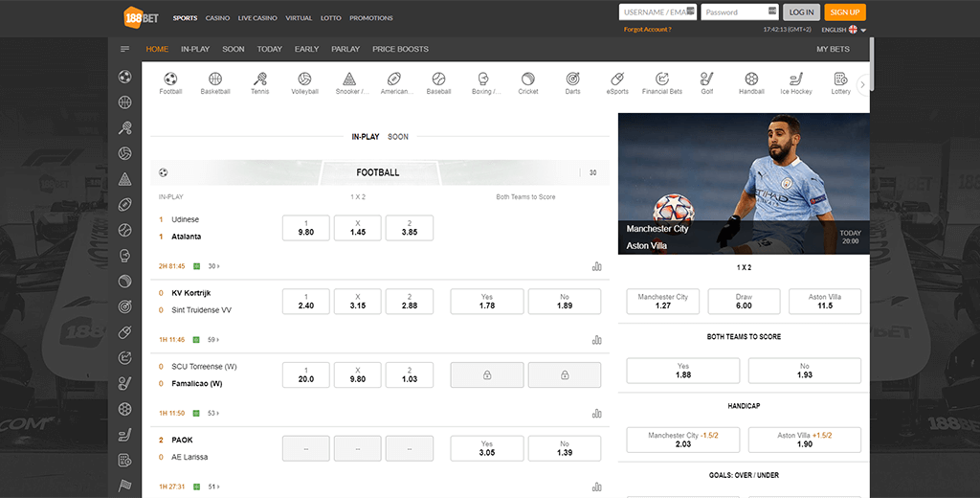Viewport: 980px width, 498px height.
Task: Open the EARLY navigation tab
Action: click(307, 49)
